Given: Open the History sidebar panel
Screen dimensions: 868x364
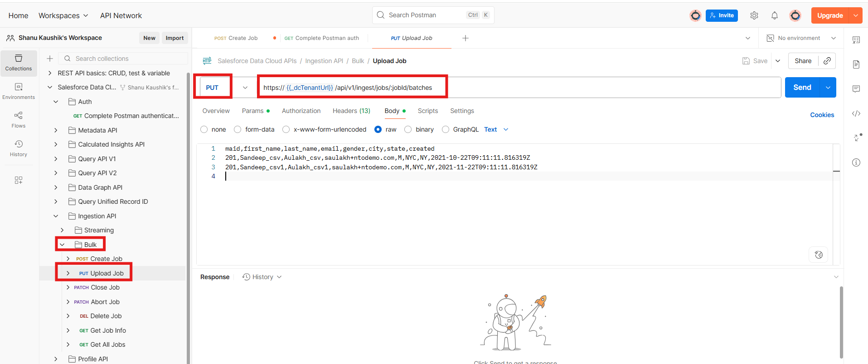Looking at the screenshot, I should (x=19, y=148).
